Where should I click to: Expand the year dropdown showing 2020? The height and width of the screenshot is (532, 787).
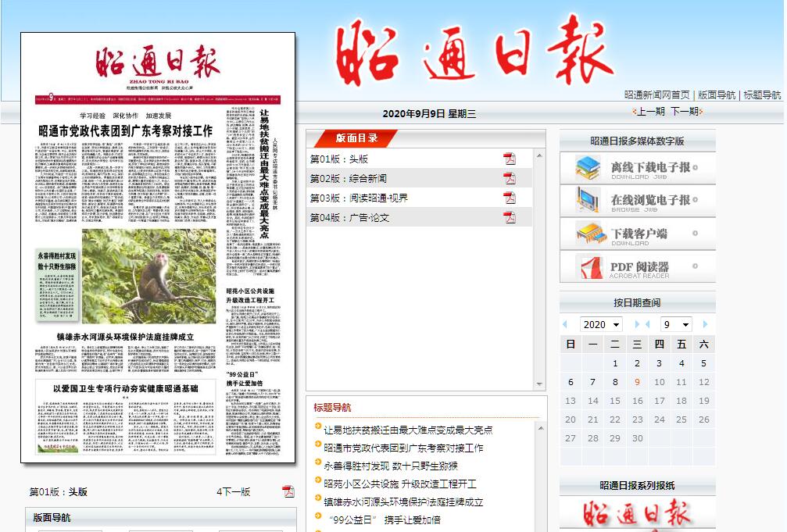pyautogui.click(x=600, y=324)
